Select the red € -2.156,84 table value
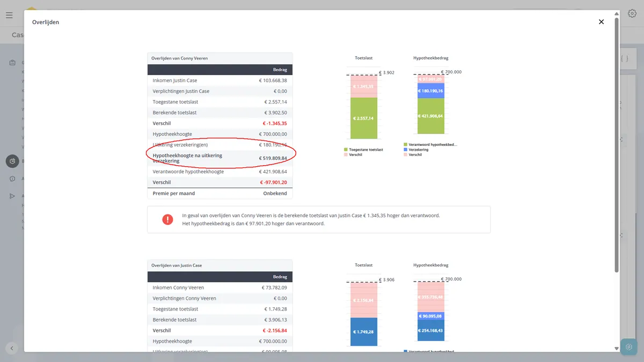 point(275,330)
